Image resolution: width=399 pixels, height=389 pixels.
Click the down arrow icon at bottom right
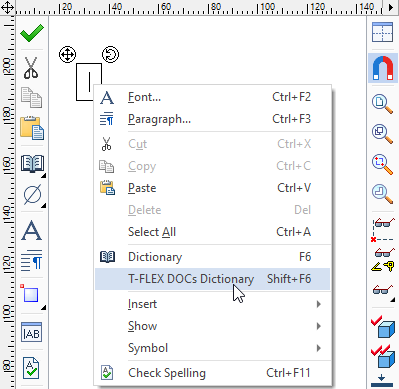coord(382,381)
